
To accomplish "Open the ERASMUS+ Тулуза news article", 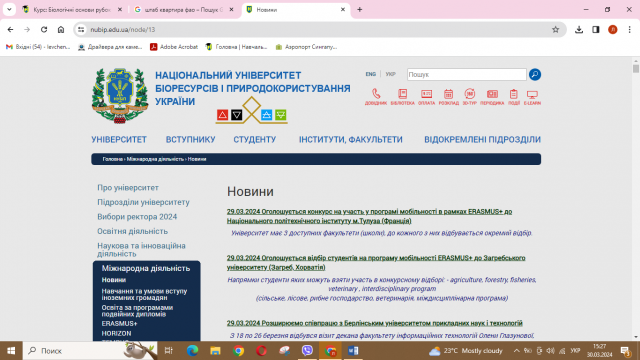I will point(369,216).
